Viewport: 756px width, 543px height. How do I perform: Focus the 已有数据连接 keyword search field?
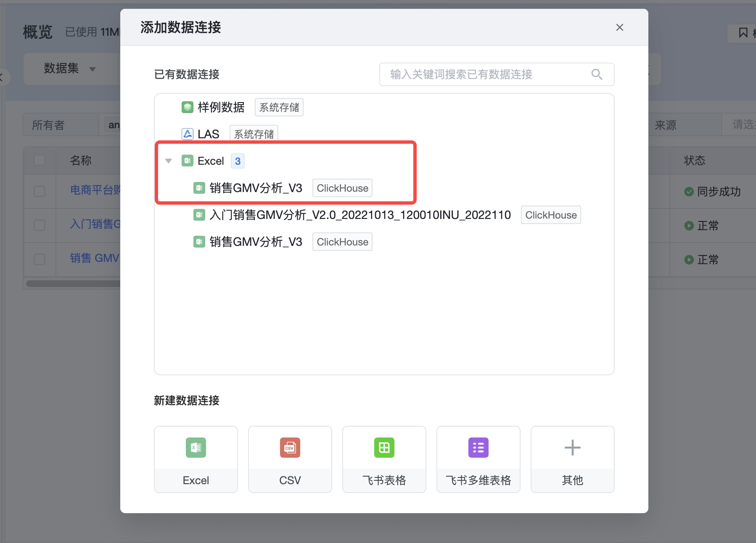497,74
